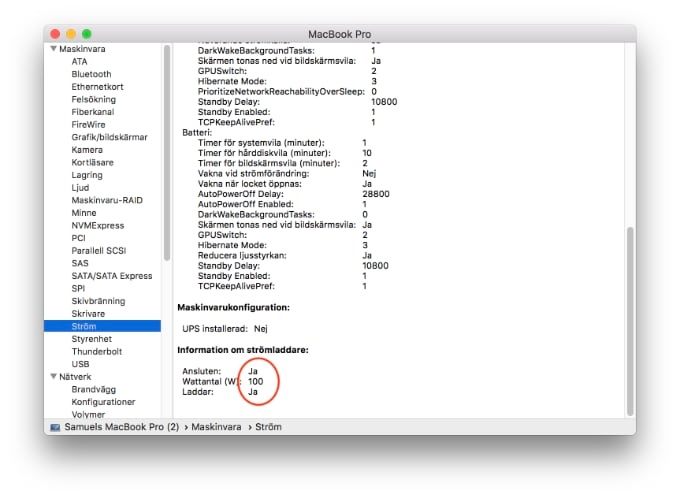Image resolution: width=680 pixels, height=498 pixels.
Task: Open the Minne category
Action: click(x=84, y=213)
